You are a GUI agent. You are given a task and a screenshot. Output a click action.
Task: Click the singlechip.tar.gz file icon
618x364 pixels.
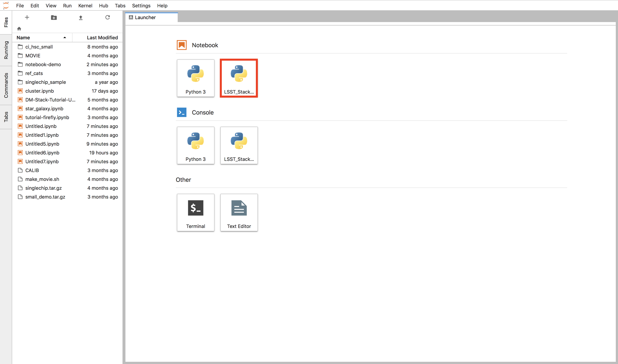(x=20, y=188)
